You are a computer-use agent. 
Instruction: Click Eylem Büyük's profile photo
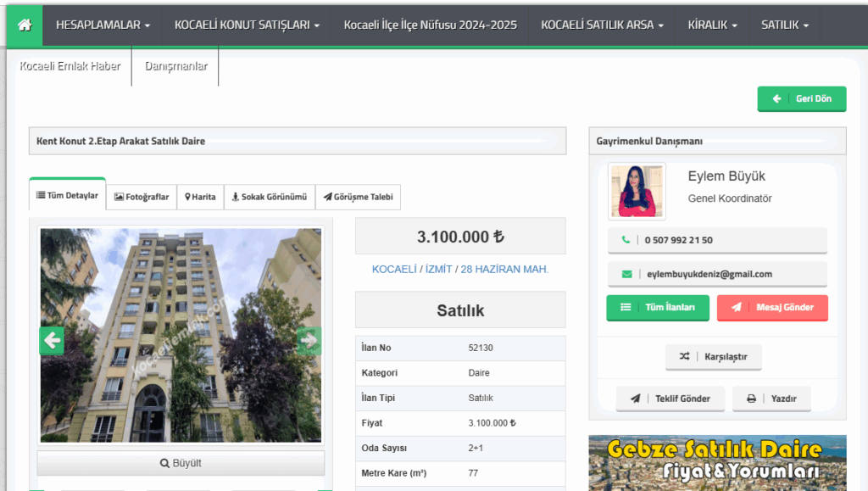coord(637,191)
